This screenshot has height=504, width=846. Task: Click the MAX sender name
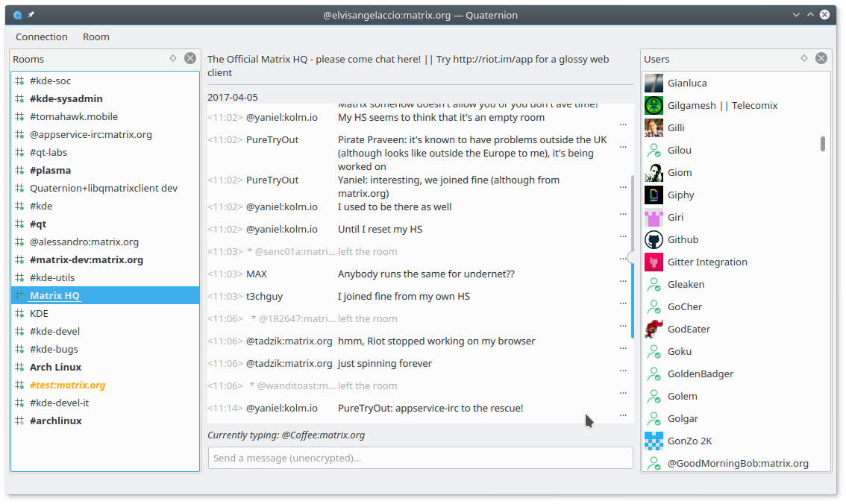257,274
